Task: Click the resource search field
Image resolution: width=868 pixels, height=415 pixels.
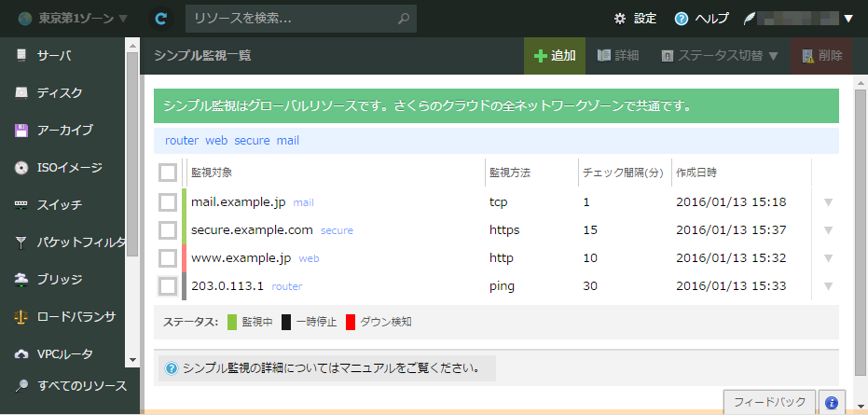Action: [x=289, y=18]
